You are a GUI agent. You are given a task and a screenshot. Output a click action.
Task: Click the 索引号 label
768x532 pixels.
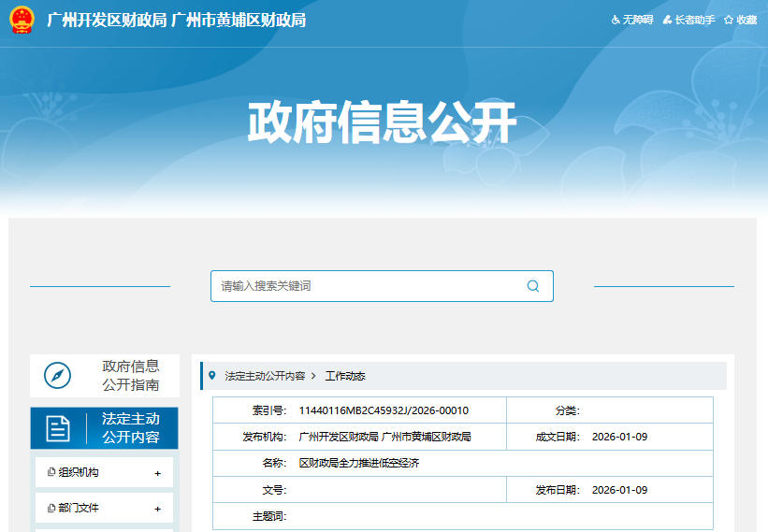point(268,410)
